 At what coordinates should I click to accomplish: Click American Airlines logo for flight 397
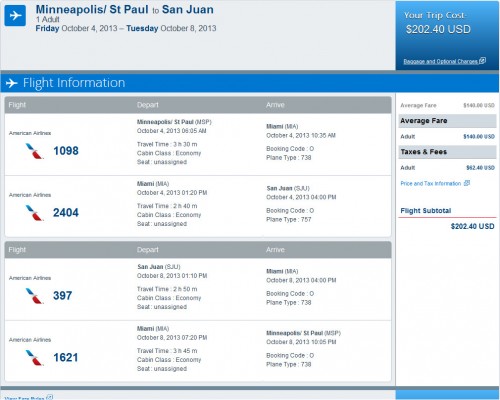click(x=34, y=296)
